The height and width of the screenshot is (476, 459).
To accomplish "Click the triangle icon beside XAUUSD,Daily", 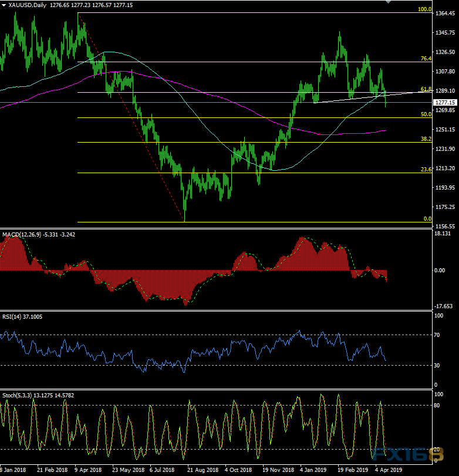I will (4, 5).
